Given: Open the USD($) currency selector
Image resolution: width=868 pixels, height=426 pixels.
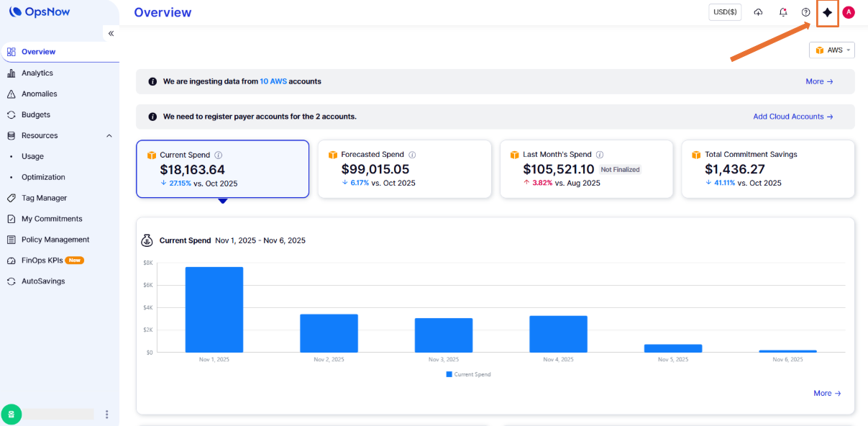Looking at the screenshot, I should (724, 12).
